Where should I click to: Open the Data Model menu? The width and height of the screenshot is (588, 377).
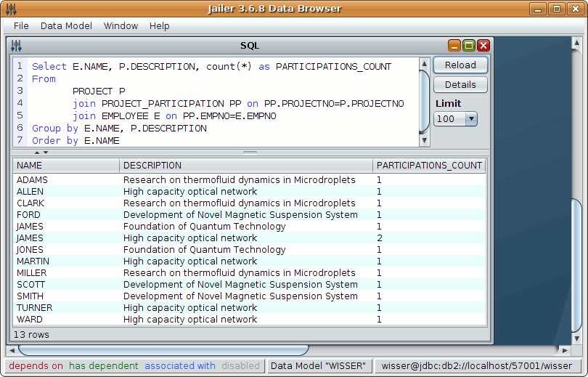(66, 25)
